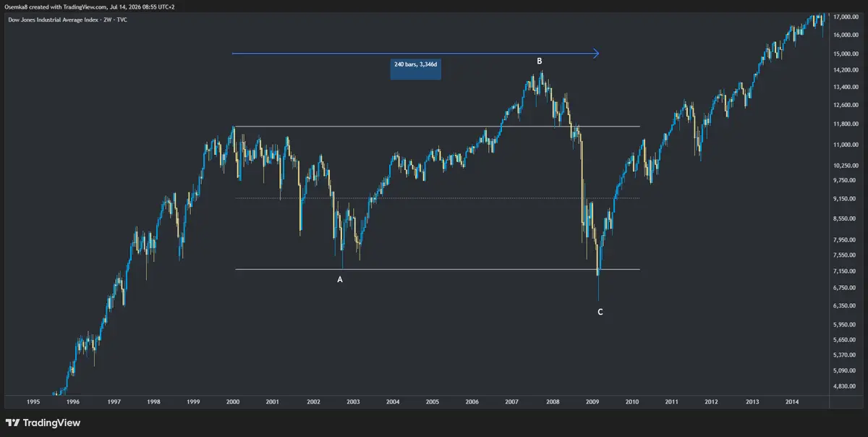Click the 17,000.00 price axis label
The image size is (868, 437).
[x=845, y=17]
